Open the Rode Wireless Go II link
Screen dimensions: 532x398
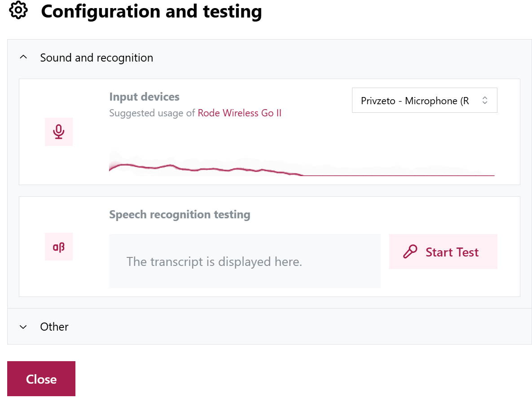[240, 113]
